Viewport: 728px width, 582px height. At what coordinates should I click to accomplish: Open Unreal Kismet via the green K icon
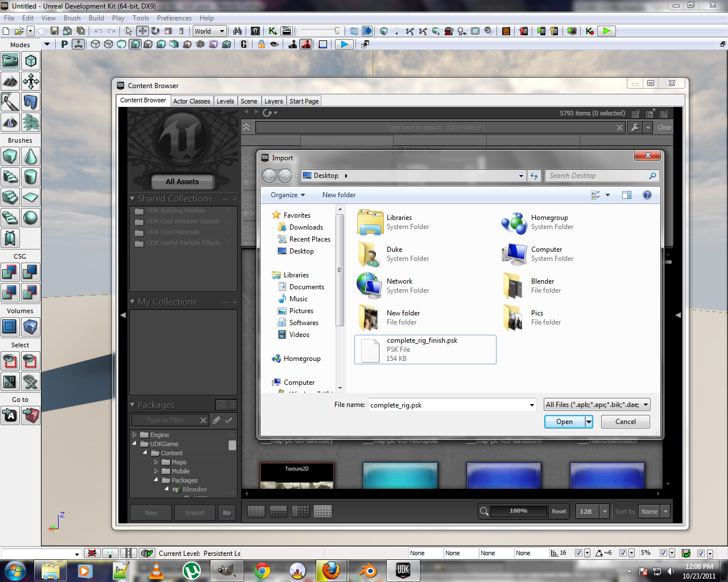(x=273, y=31)
